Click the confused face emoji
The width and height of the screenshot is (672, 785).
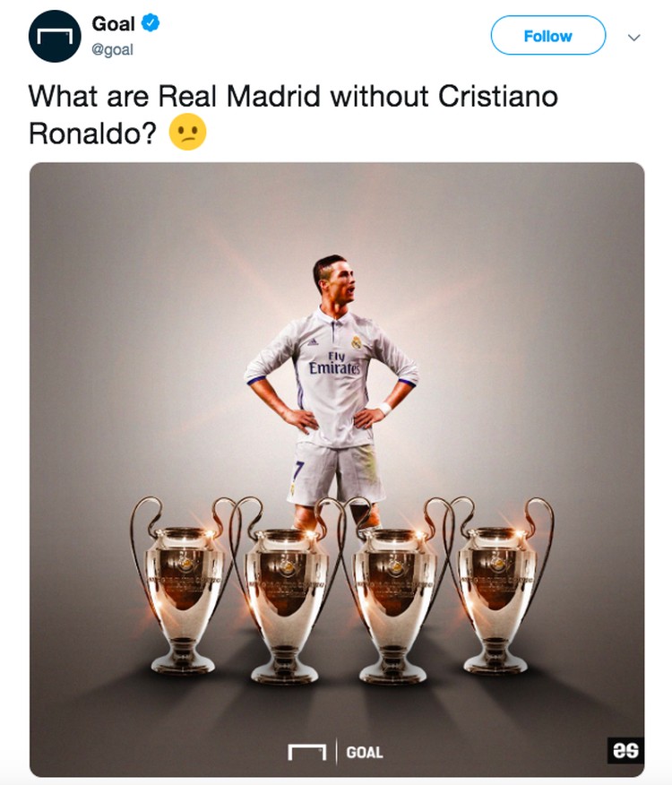coord(188,132)
